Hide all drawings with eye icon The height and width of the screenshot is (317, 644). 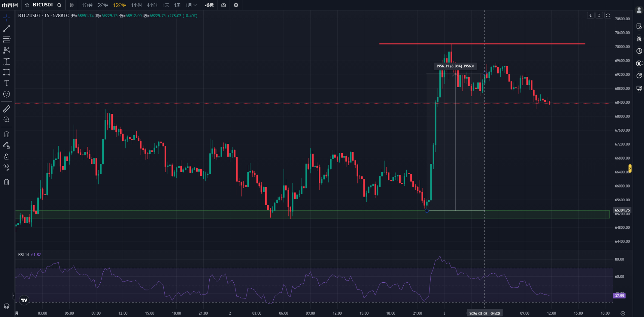(6, 167)
